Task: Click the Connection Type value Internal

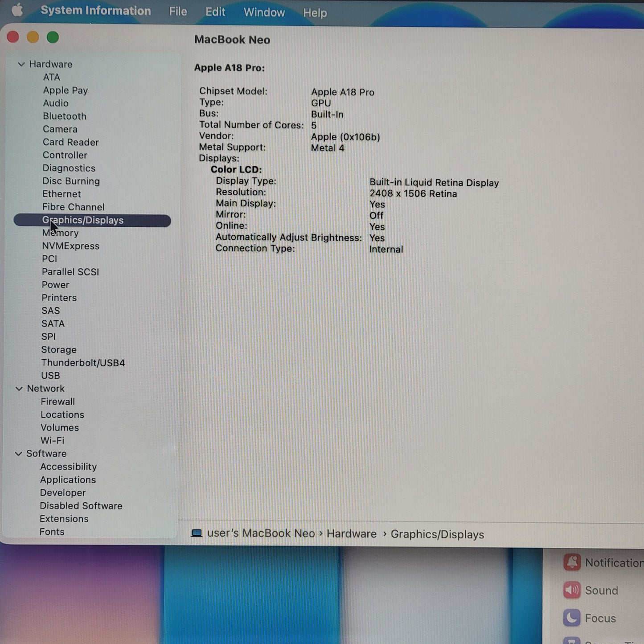Action: [x=386, y=249]
